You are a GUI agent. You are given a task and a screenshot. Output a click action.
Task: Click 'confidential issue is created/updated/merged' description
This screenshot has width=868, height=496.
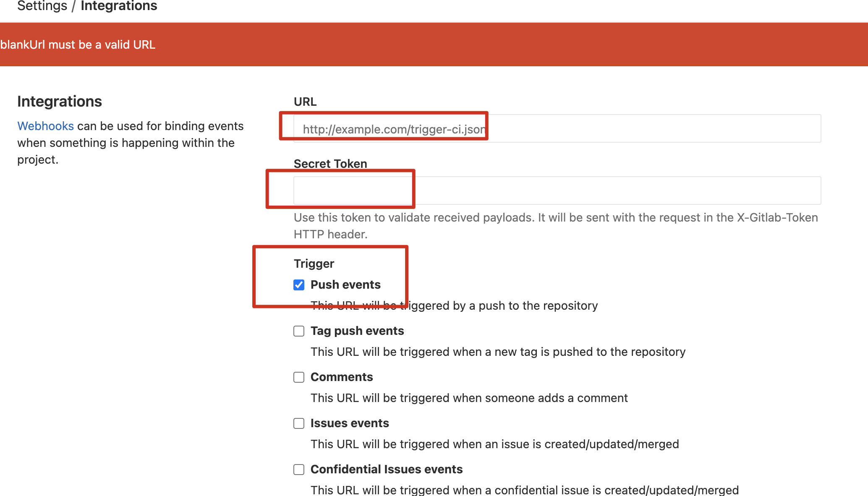click(x=617, y=490)
